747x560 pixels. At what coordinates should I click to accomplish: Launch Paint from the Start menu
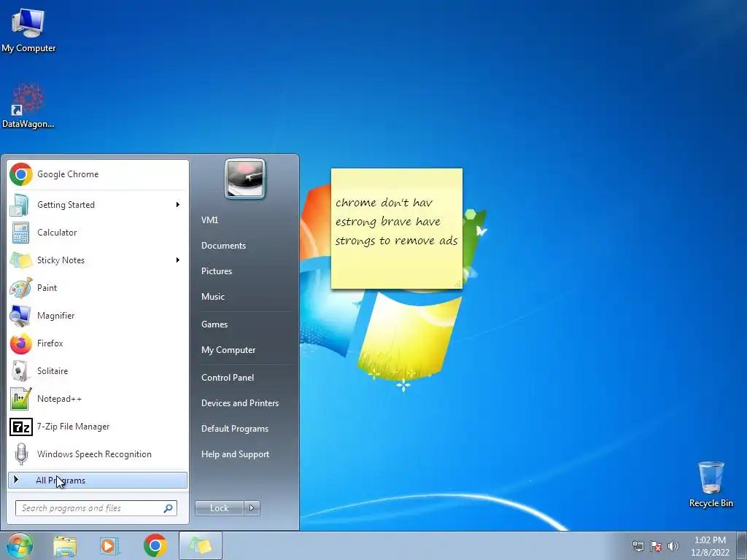[x=98, y=287]
